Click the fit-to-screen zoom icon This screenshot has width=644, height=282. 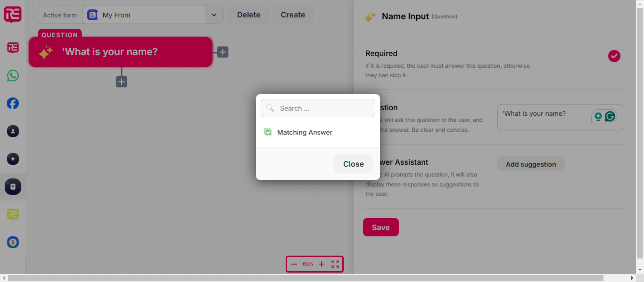(335, 264)
